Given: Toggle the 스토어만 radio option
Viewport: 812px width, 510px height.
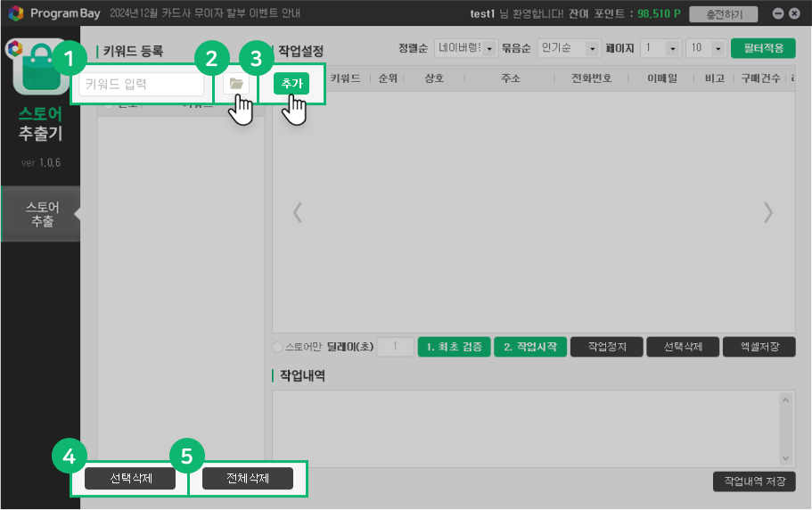Looking at the screenshot, I should tap(277, 347).
